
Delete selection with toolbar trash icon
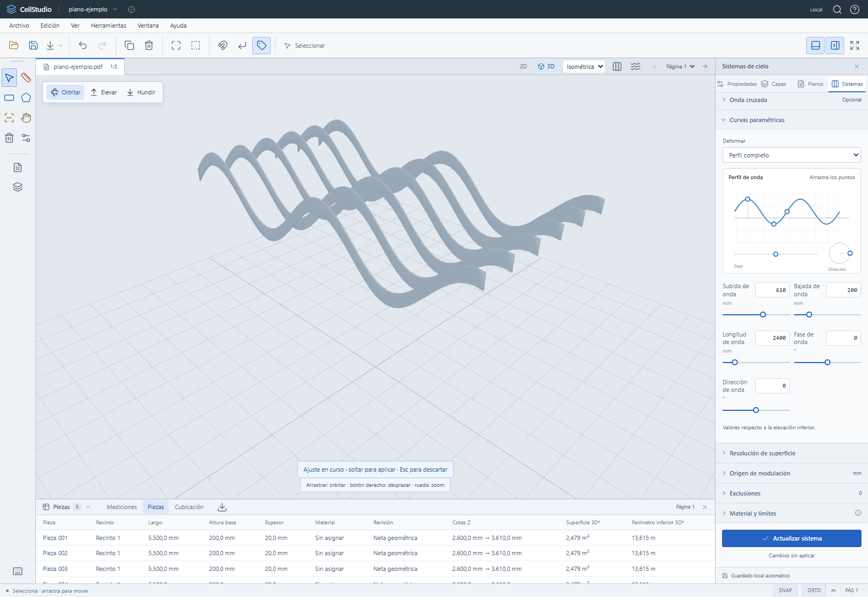tap(149, 46)
